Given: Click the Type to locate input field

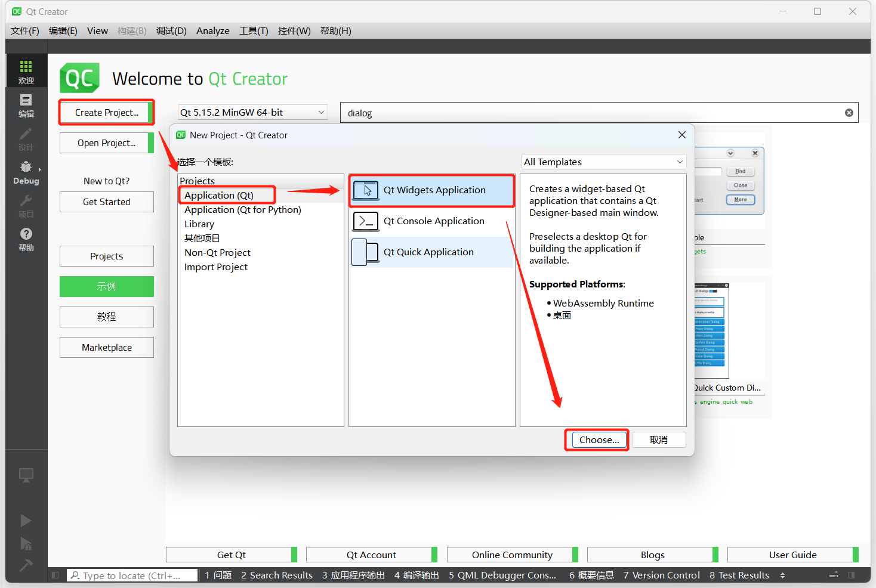Looking at the screenshot, I should point(132,575).
